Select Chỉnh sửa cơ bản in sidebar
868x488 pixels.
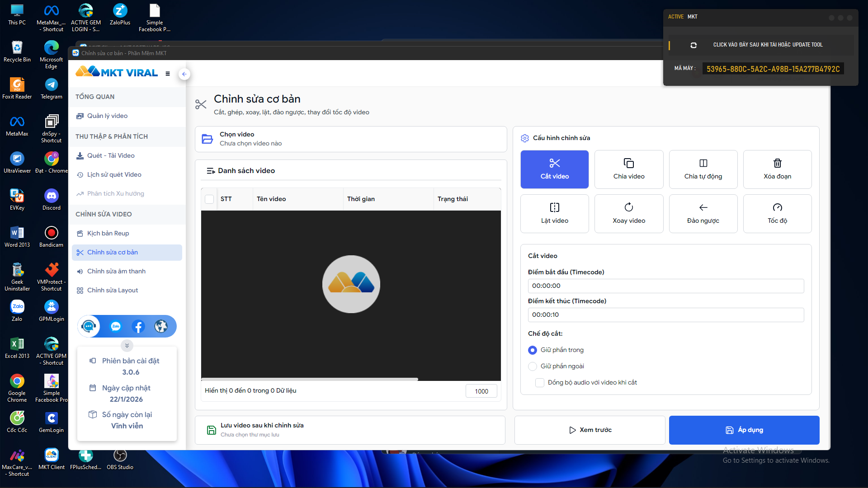[x=127, y=253]
